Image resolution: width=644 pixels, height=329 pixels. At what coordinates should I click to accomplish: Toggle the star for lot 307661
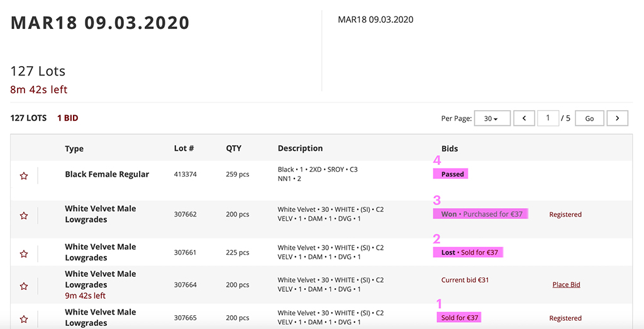[x=24, y=254]
